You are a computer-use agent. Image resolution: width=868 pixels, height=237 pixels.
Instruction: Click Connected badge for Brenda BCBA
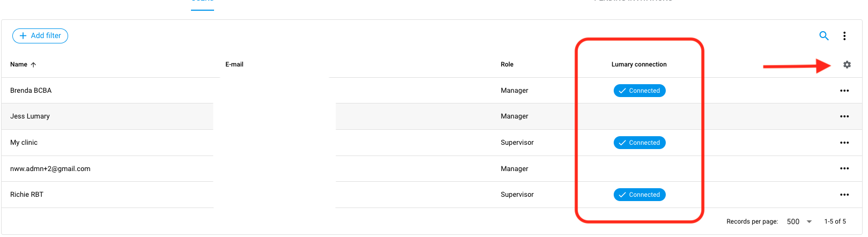click(639, 91)
